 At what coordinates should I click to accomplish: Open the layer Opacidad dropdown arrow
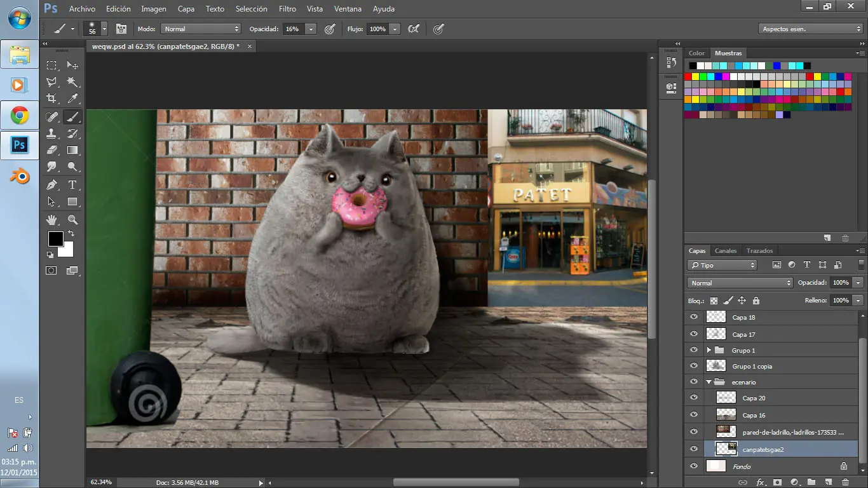tap(858, 283)
